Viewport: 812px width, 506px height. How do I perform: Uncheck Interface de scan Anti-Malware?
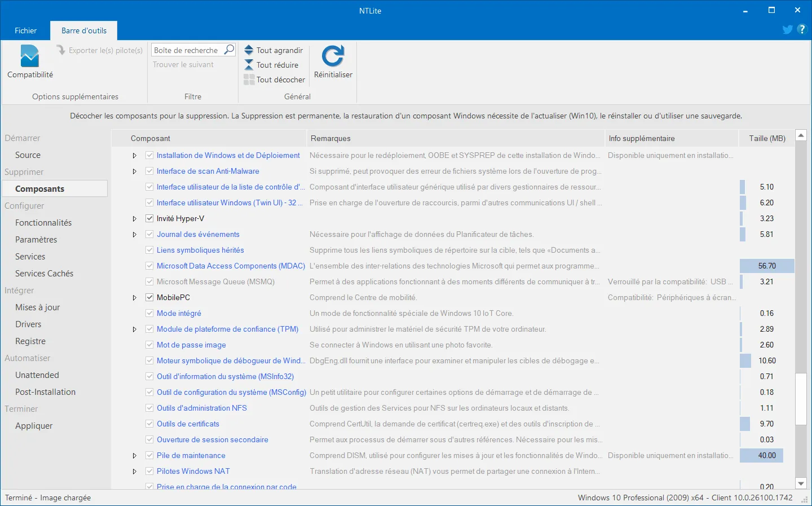click(149, 171)
